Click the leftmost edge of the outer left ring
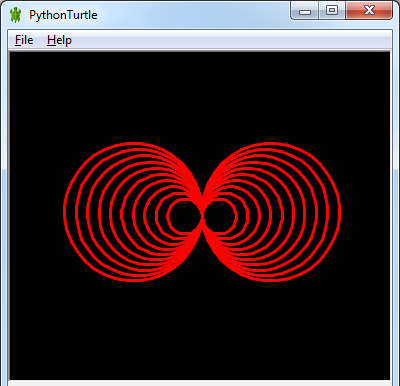The height and width of the screenshot is (386, 400). (x=64, y=212)
